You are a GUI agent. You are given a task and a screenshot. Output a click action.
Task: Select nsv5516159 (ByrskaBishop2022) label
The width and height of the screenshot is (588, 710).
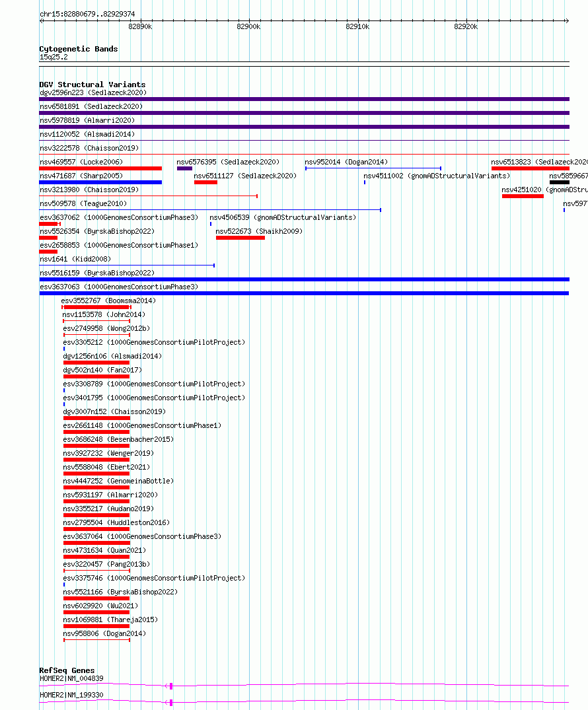pyautogui.click(x=97, y=273)
